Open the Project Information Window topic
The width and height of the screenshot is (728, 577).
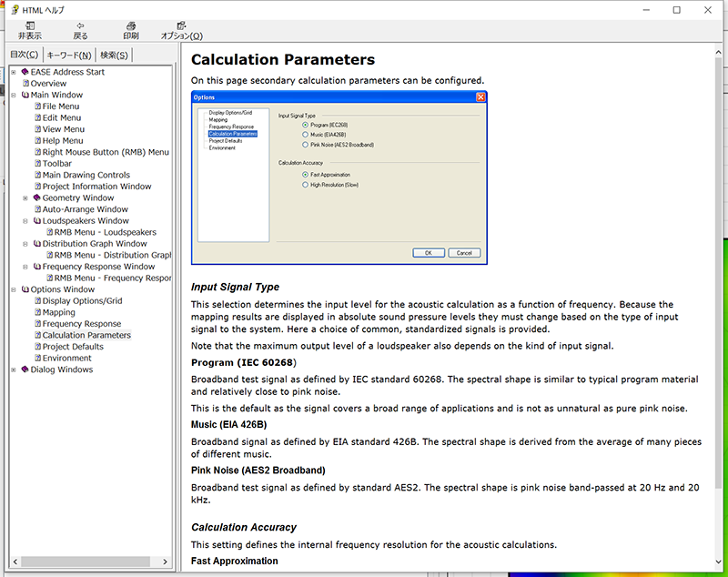[x=97, y=187]
